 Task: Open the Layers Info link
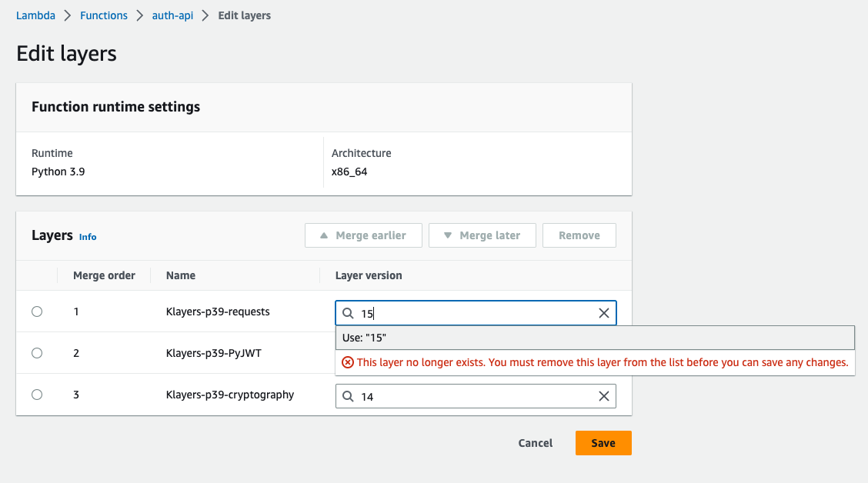point(88,237)
